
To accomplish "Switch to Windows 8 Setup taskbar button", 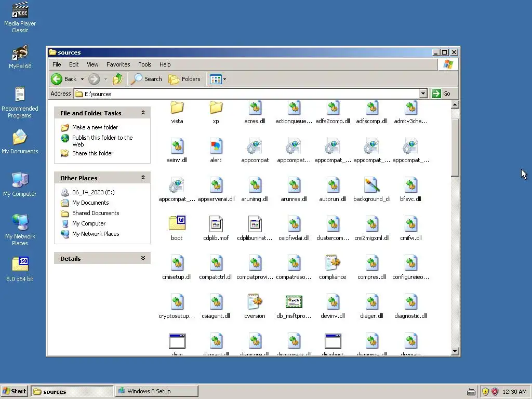I will (x=156, y=391).
